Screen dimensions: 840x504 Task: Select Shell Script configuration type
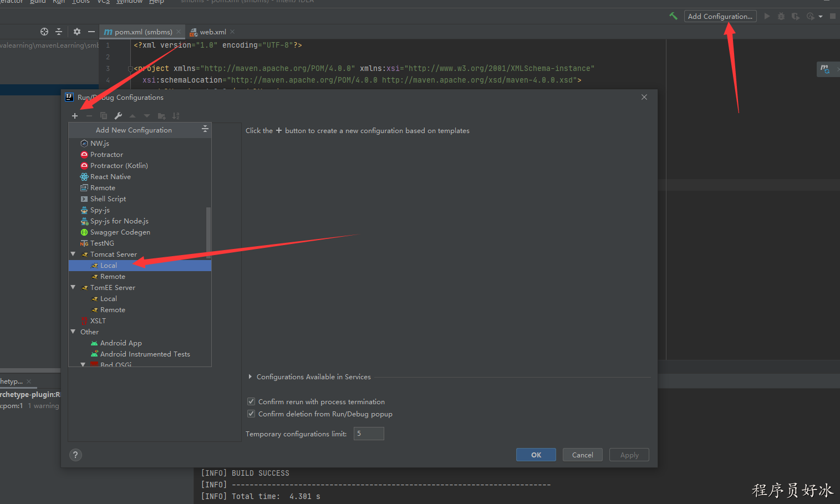[x=140, y=198]
